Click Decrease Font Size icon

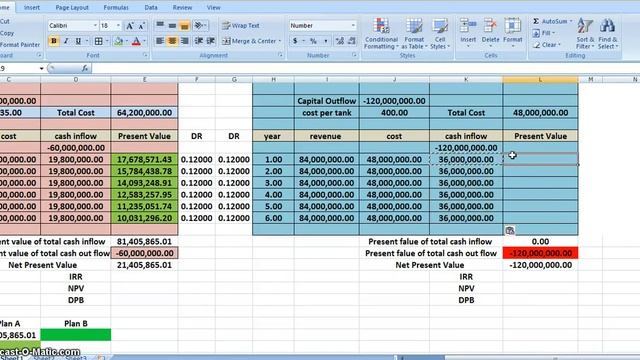[142, 26]
